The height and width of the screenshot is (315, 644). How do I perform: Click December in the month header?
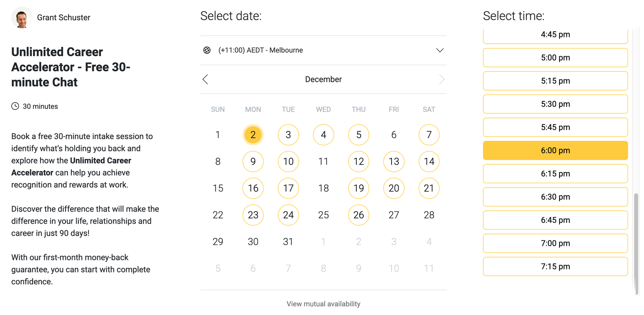(x=323, y=79)
